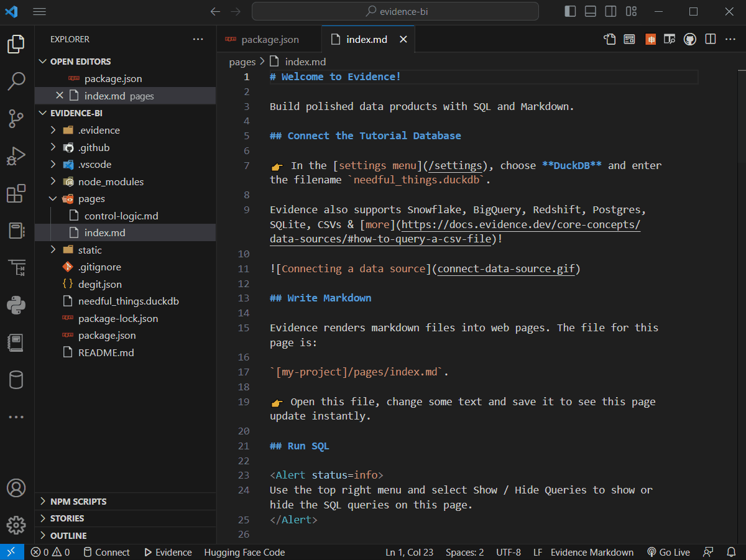The image size is (746, 560).
Task: Expand the Stories section
Action: (43, 518)
